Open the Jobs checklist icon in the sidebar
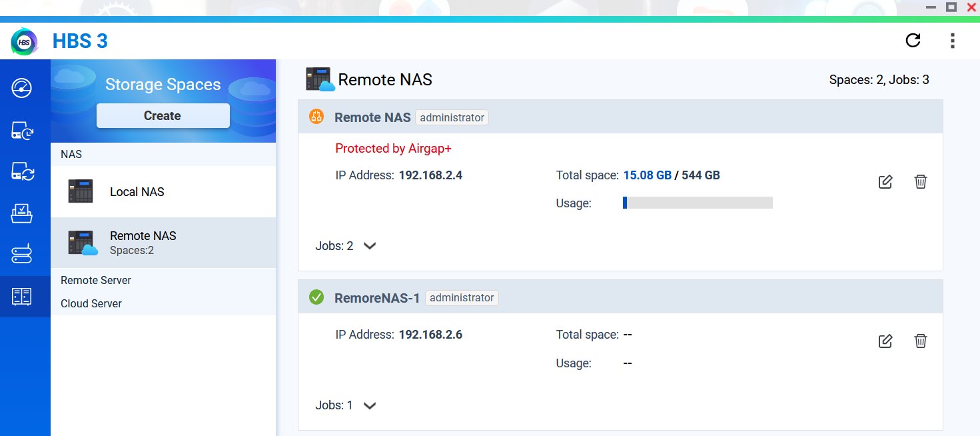Image resolution: width=980 pixels, height=436 pixels. pyautogui.click(x=22, y=213)
